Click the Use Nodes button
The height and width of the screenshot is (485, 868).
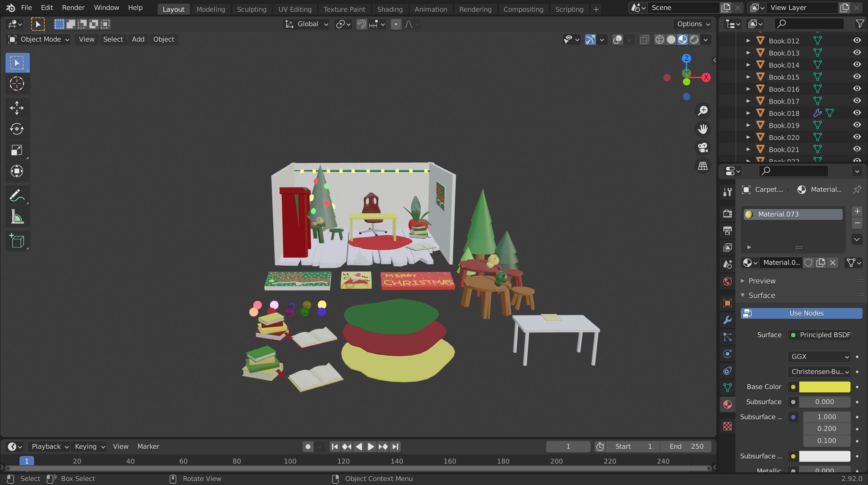(801, 313)
